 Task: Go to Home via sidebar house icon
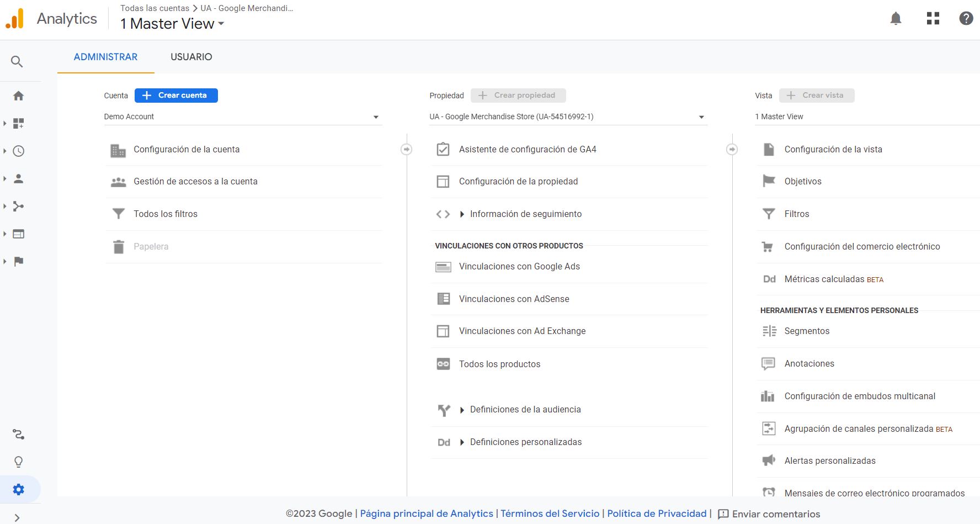[18, 96]
